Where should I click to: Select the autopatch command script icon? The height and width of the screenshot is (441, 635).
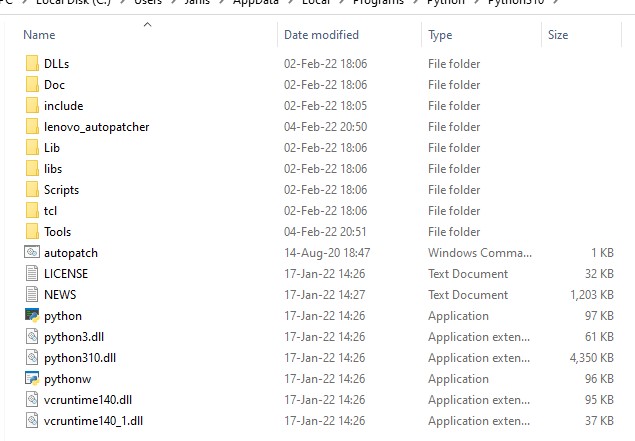(31, 253)
